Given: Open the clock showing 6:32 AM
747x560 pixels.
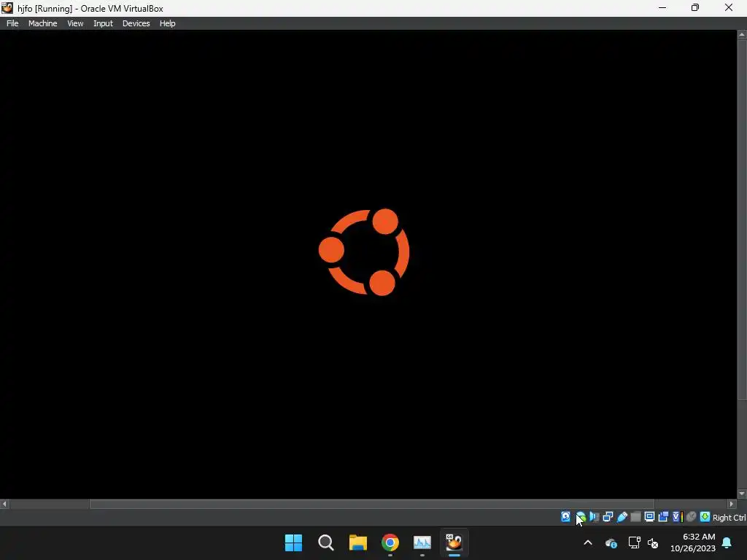Looking at the screenshot, I should [693, 542].
